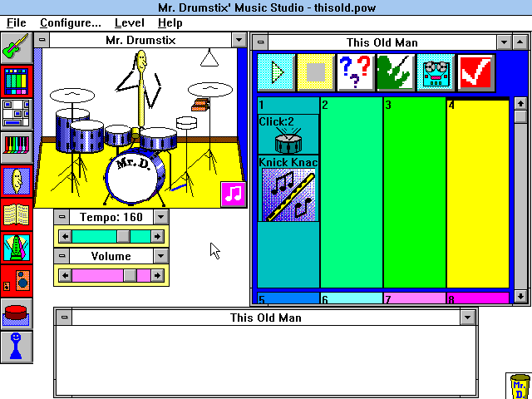Select measure 2 column in song grid
This screenshot has height=399, width=532.
tap(352, 193)
